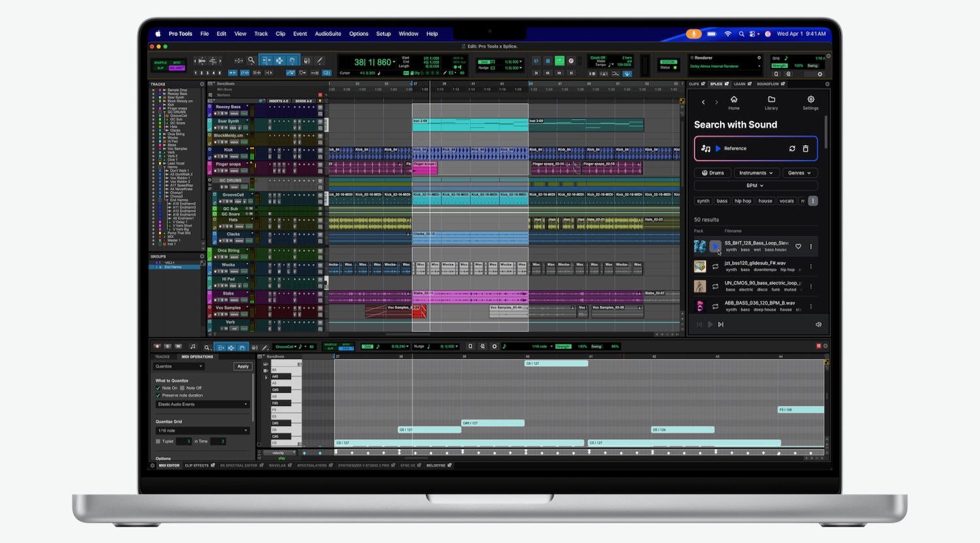Select the Pencil tool in main toolbar
980x543 pixels.
click(319, 61)
